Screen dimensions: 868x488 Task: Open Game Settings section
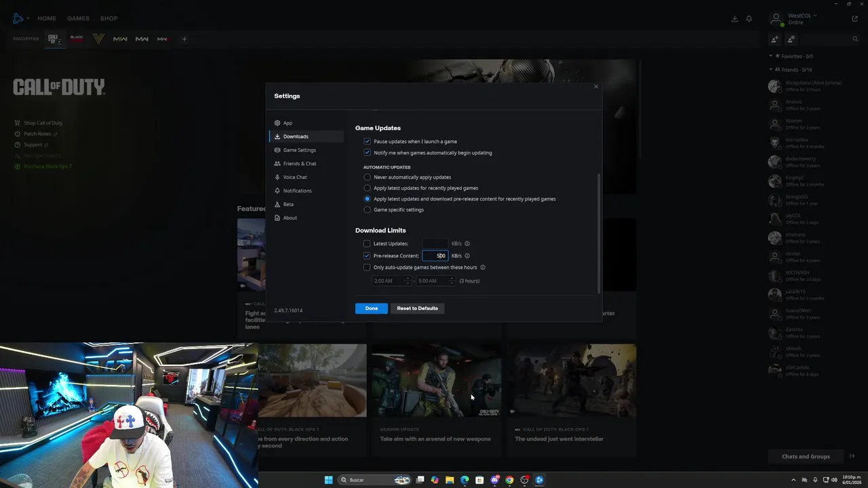(306, 150)
